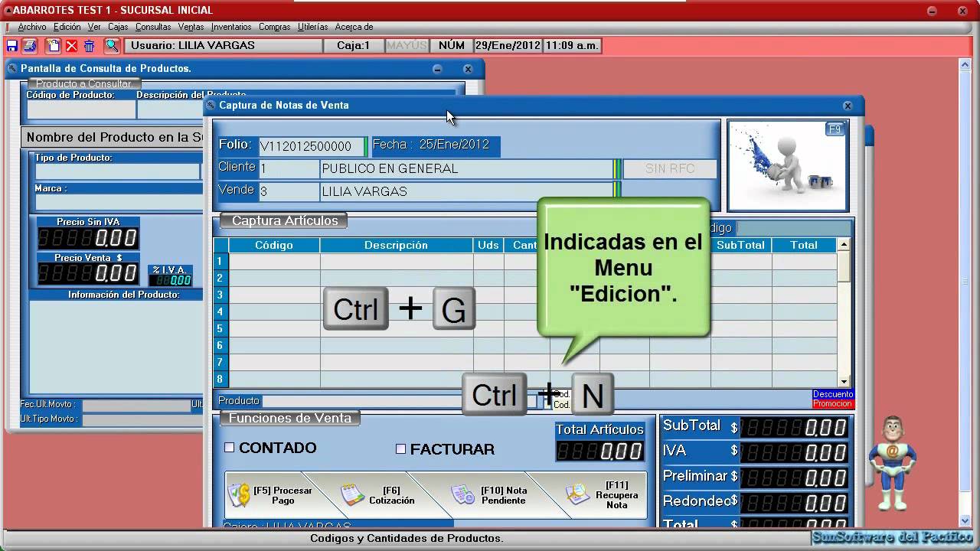Screen dimensions: 980x551
Task: Click the Producto a Consultar label
Action: pos(84,83)
